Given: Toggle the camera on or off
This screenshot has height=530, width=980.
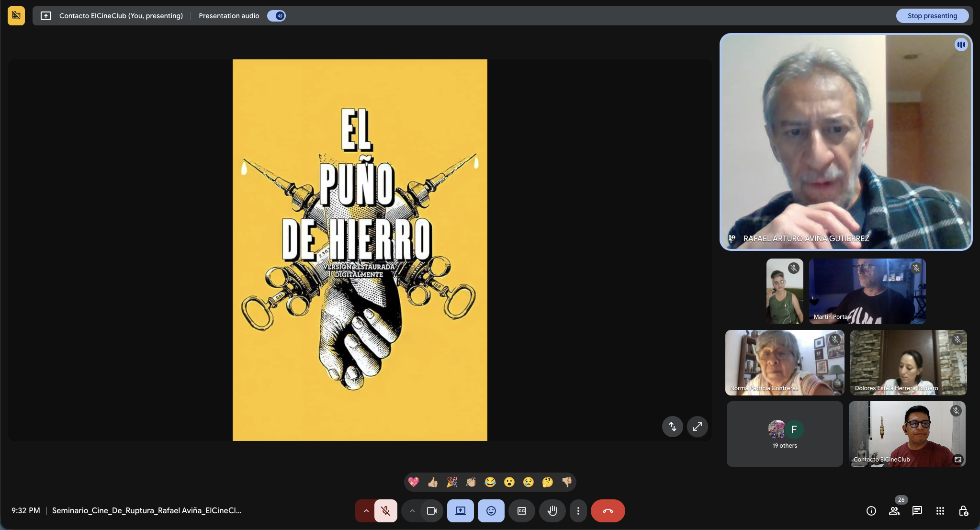Looking at the screenshot, I should pos(431,511).
